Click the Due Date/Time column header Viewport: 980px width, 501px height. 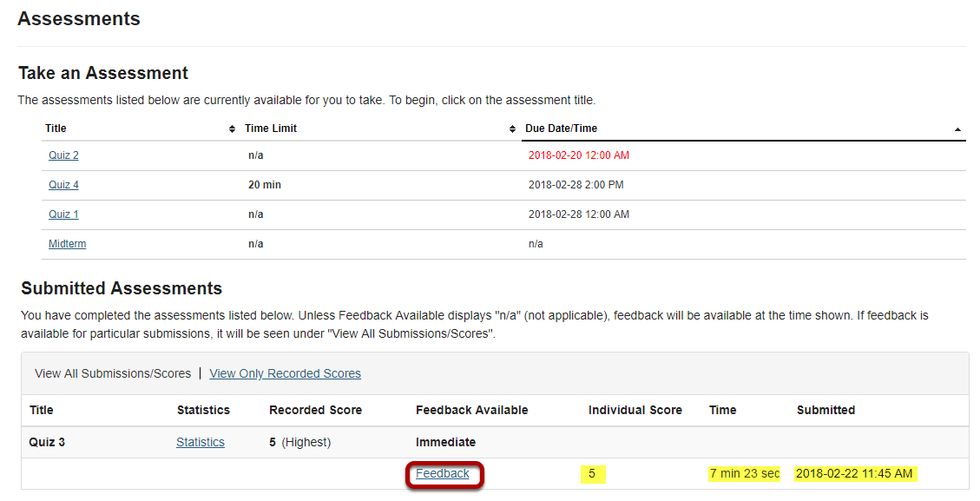[x=562, y=129]
